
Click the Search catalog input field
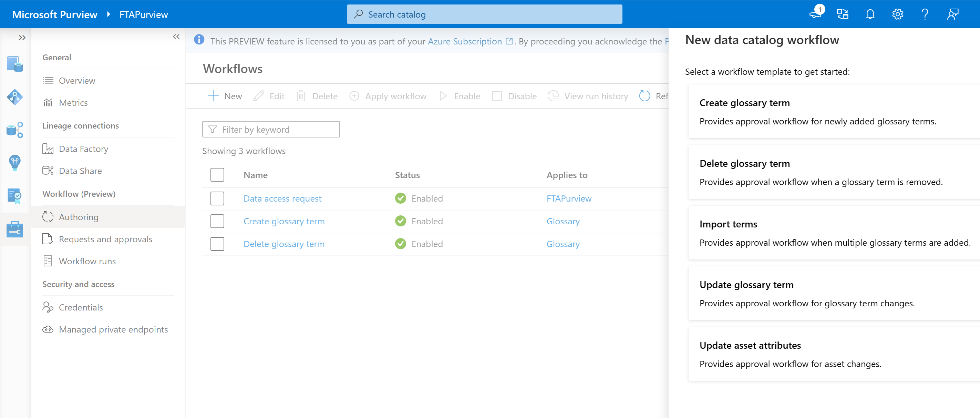484,14
